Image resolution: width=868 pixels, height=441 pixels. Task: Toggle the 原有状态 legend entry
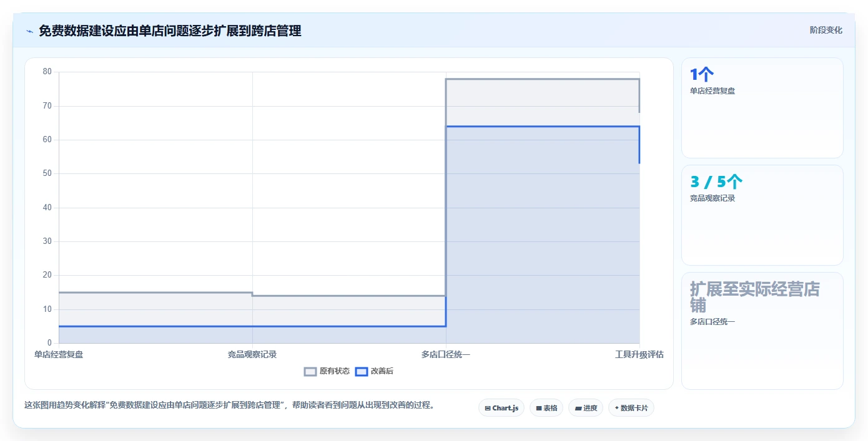(x=327, y=371)
